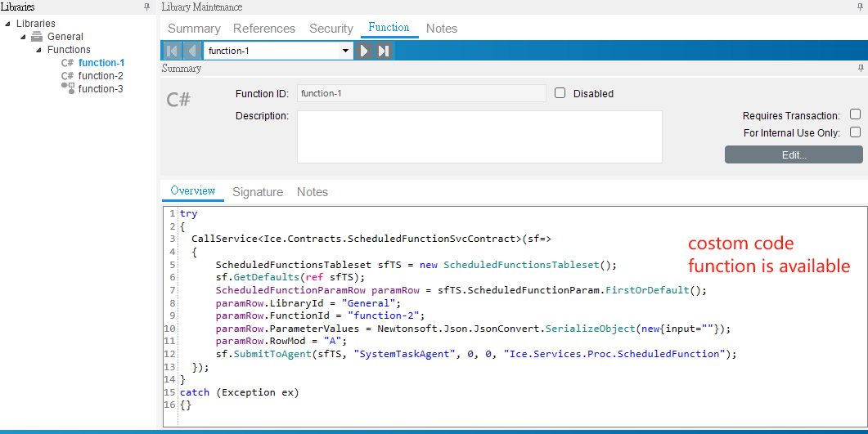The height and width of the screenshot is (434, 868).
Task: Collapse the General library node
Action: [x=23, y=37]
